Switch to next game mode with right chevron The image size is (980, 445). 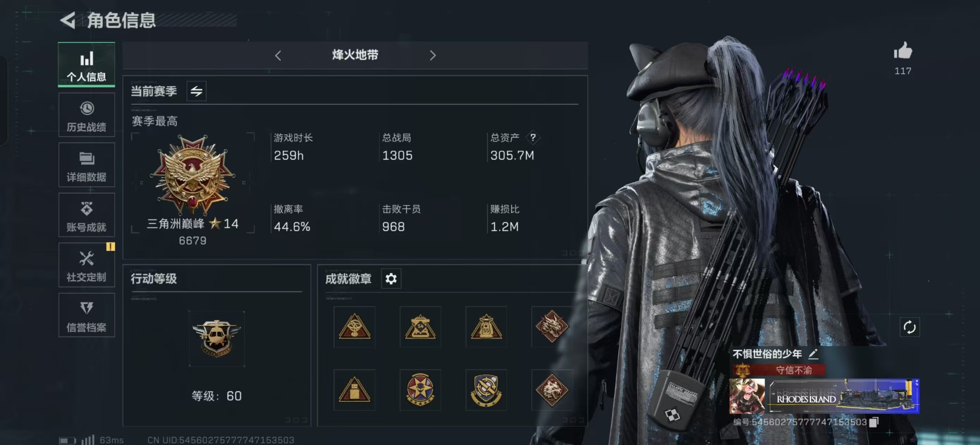[x=432, y=55]
